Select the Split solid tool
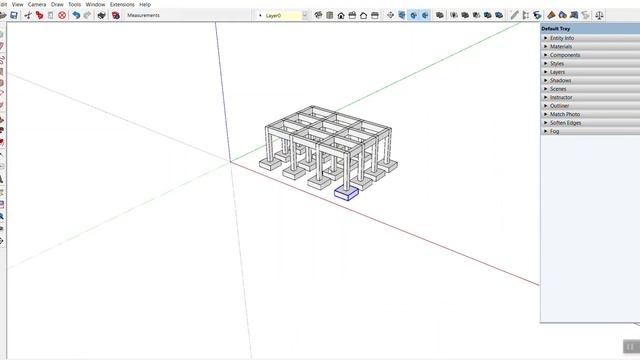Screen dimensions: 640x360 [x=499, y=16]
